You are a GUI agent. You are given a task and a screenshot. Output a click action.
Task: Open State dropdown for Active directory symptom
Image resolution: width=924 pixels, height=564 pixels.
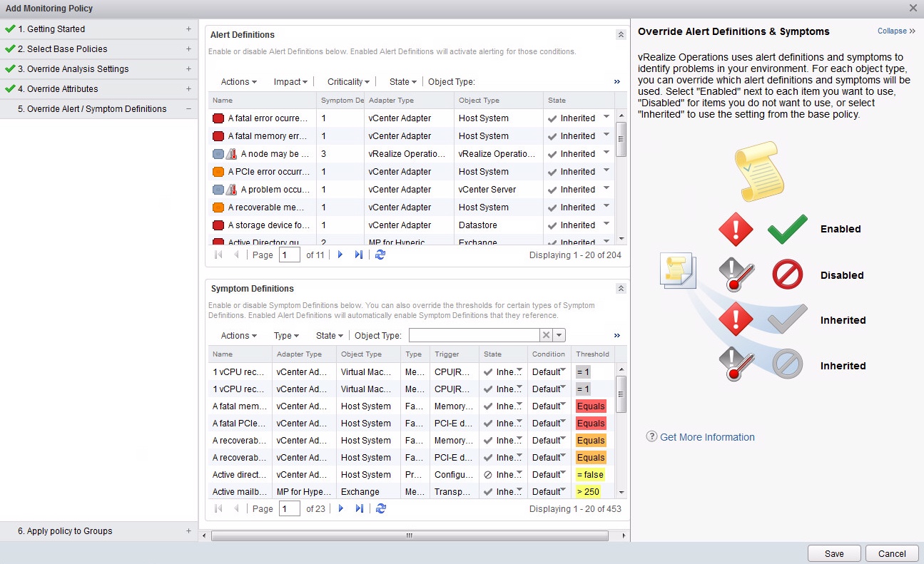[519, 473]
